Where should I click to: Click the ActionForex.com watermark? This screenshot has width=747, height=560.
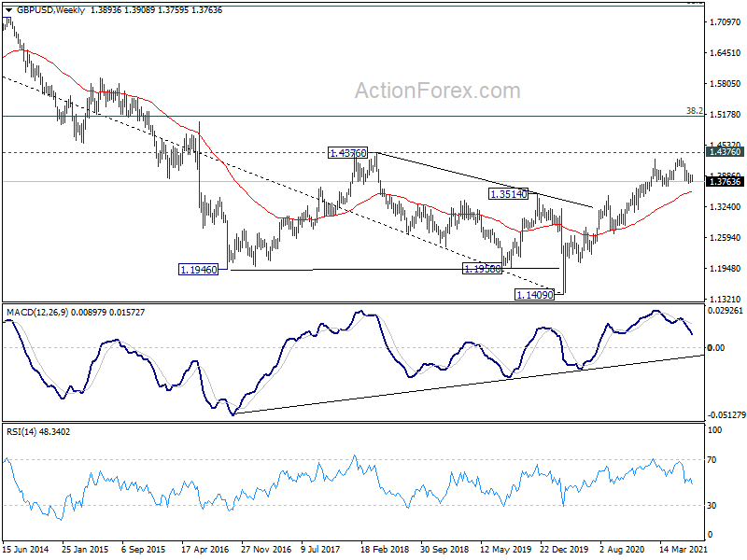tap(437, 91)
